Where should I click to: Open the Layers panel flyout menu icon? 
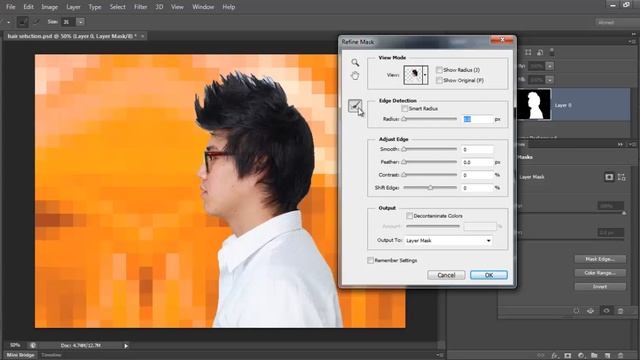[x=632, y=41]
